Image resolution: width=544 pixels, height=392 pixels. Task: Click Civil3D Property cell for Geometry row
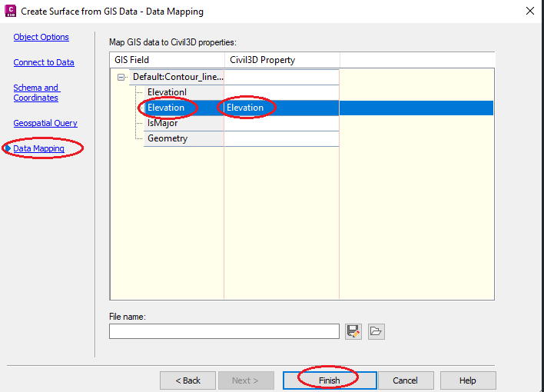click(x=281, y=138)
